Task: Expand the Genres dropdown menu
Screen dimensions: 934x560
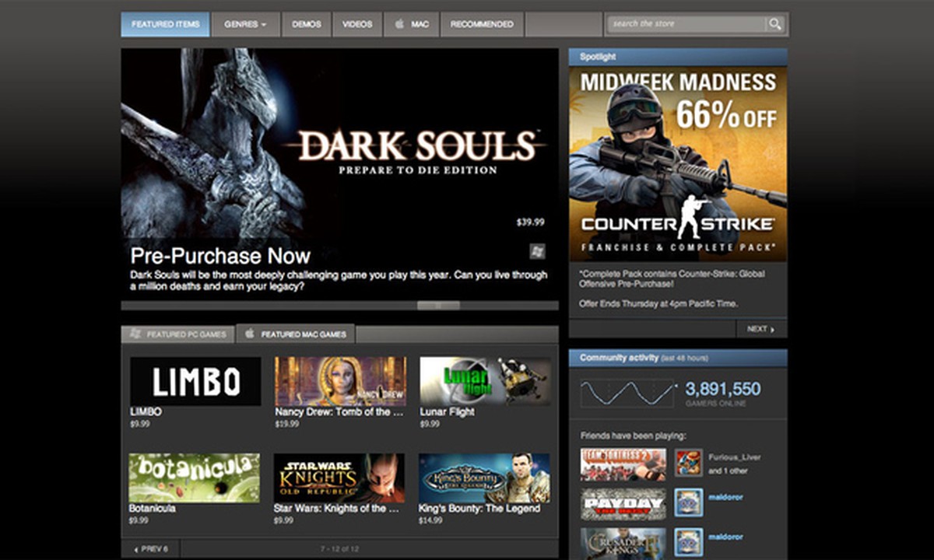Action: click(245, 24)
